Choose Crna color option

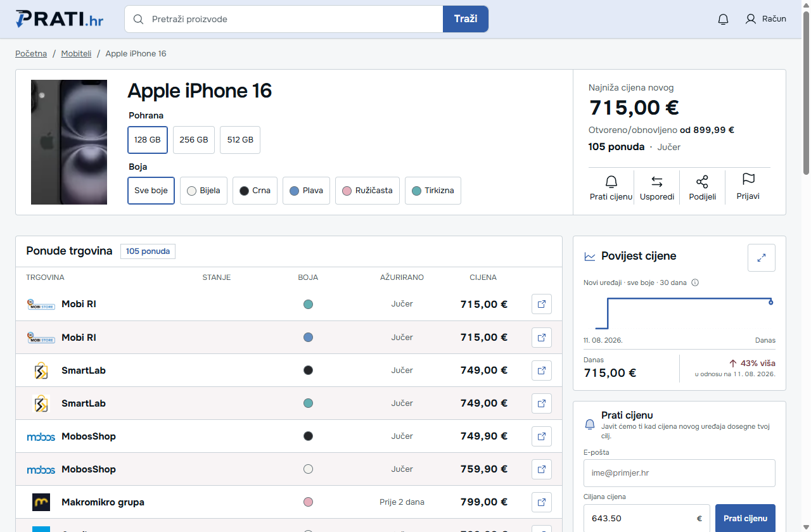pyautogui.click(x=255, y=191)
